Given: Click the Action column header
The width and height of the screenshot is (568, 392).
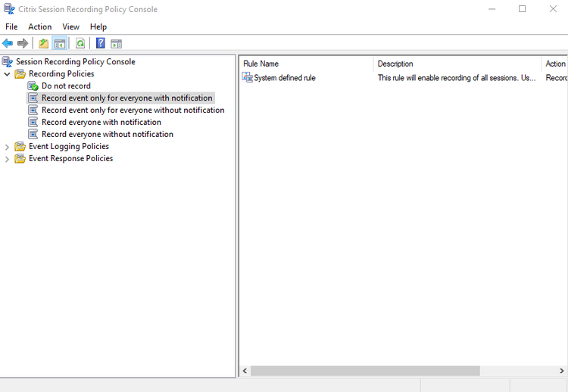Looking at the screenshot, I should [x=554, y=64].
